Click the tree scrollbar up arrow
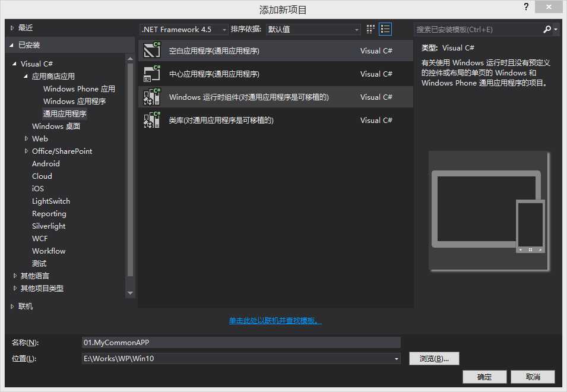Image resolution: width=567 pixels, height=392 pixels. (x=130, y=59)
